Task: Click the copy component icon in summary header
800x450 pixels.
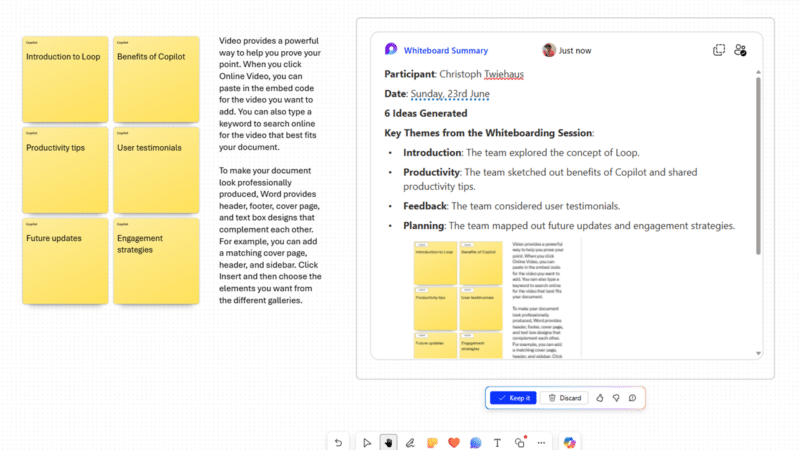Action: 719,49
